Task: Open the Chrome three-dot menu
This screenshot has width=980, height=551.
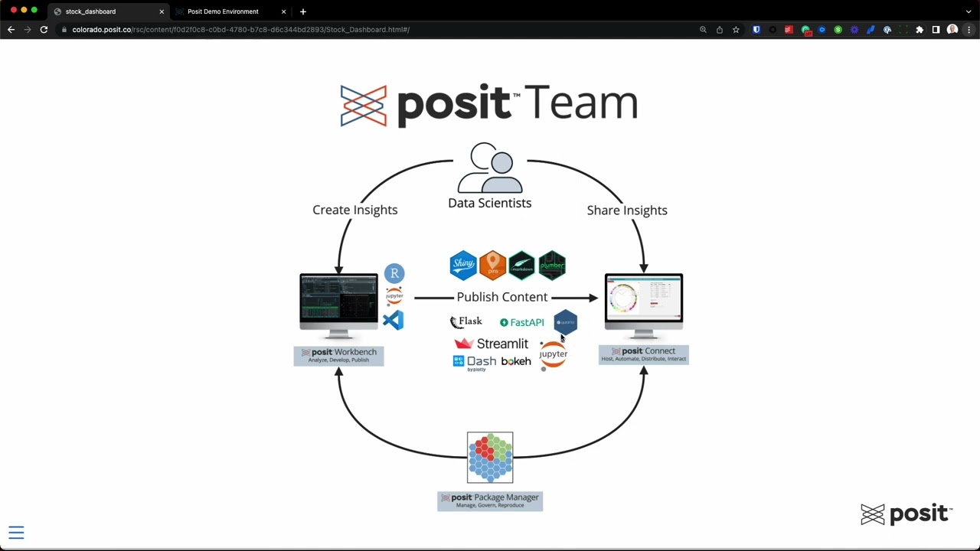Action: [969, 30]
